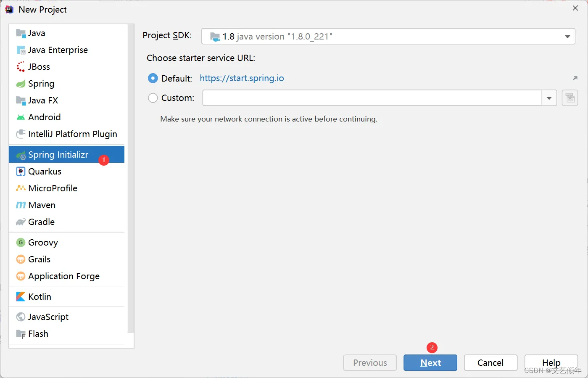Screen dimensions: 588x378
Task: Click the Grails icon
Action: pyautogui.click(x=21, y=259)
